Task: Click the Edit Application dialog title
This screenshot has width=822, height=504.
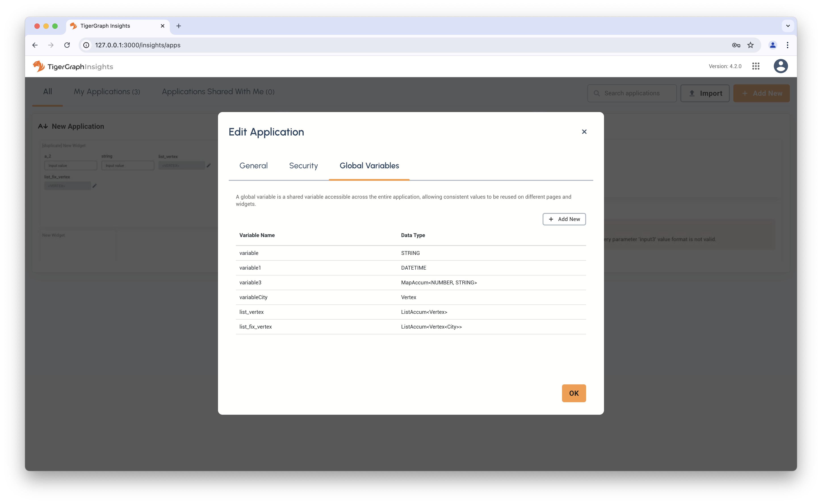Action: (266, 132)
